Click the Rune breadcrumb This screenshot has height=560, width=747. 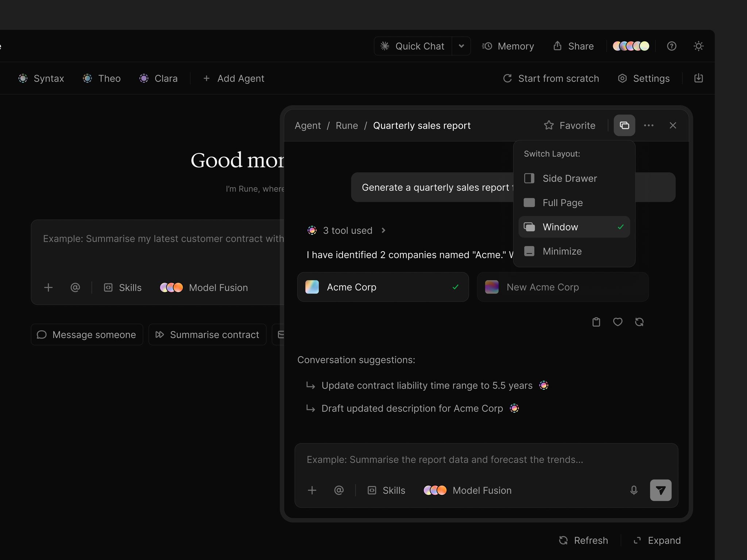(347, 125)
